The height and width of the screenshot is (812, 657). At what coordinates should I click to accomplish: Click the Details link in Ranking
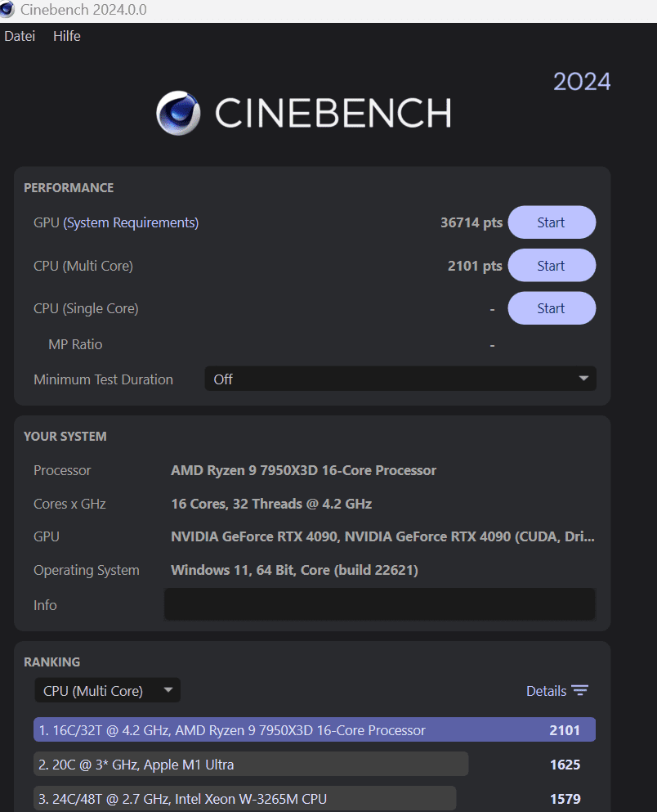(546, 691)
